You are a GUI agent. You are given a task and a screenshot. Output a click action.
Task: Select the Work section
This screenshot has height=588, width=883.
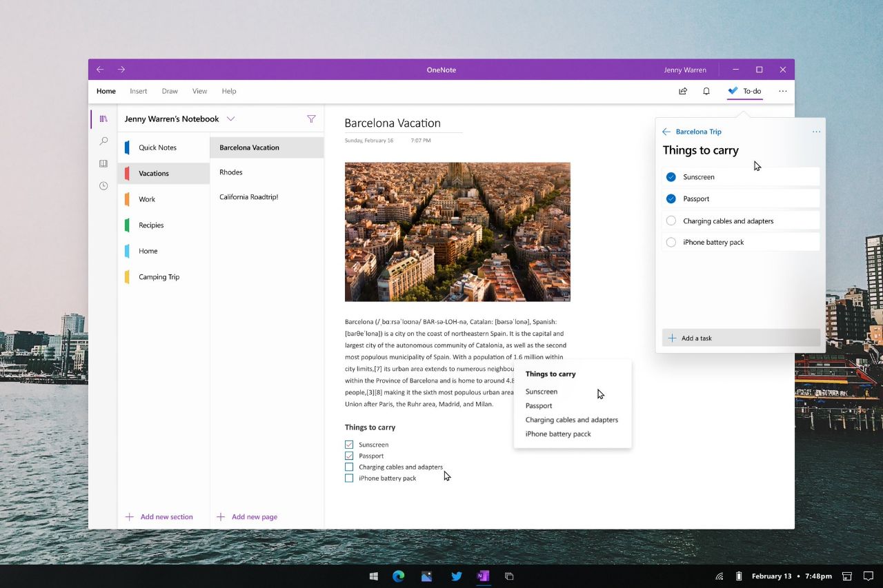pyautogui.click(x=163, y=199)
